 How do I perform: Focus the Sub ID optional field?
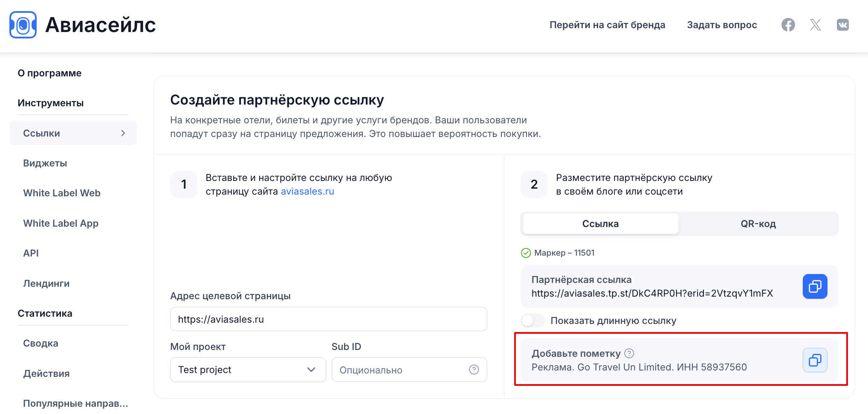(409, 370)
